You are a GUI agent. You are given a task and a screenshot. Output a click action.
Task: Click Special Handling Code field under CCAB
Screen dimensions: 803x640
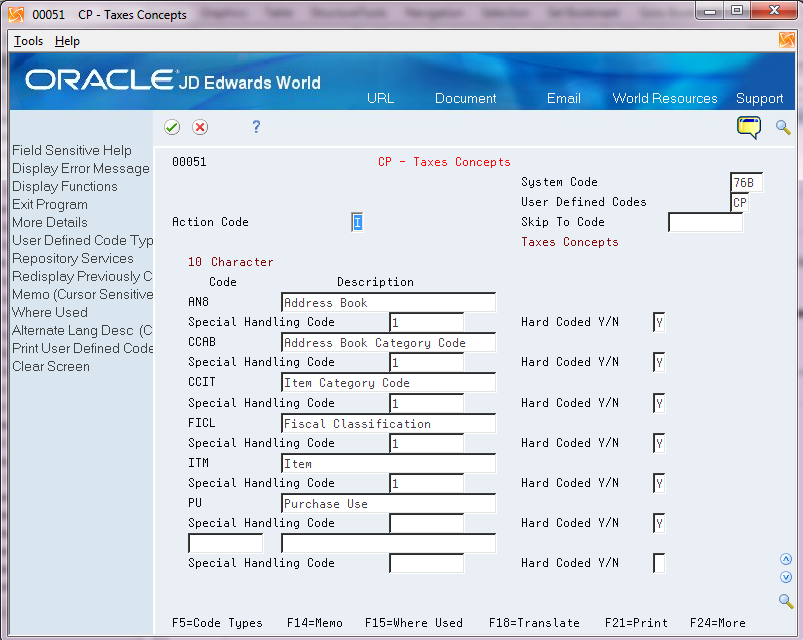427,362
